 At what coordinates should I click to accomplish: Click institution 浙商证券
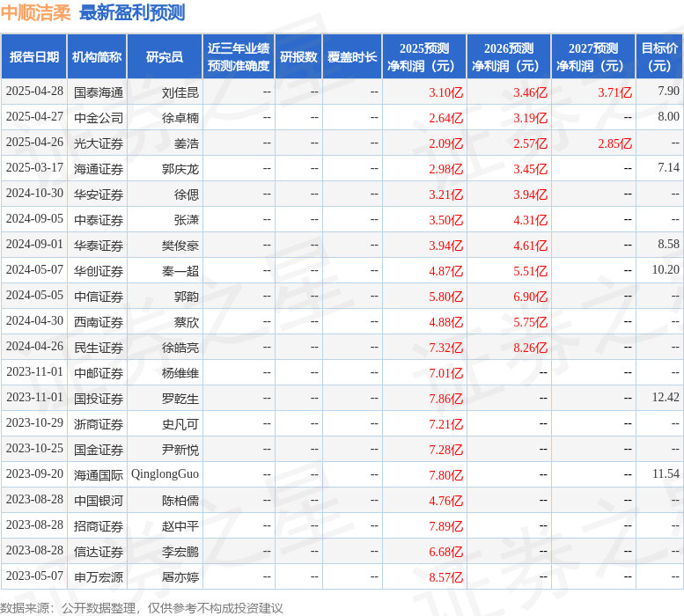[x=99, y=424]
